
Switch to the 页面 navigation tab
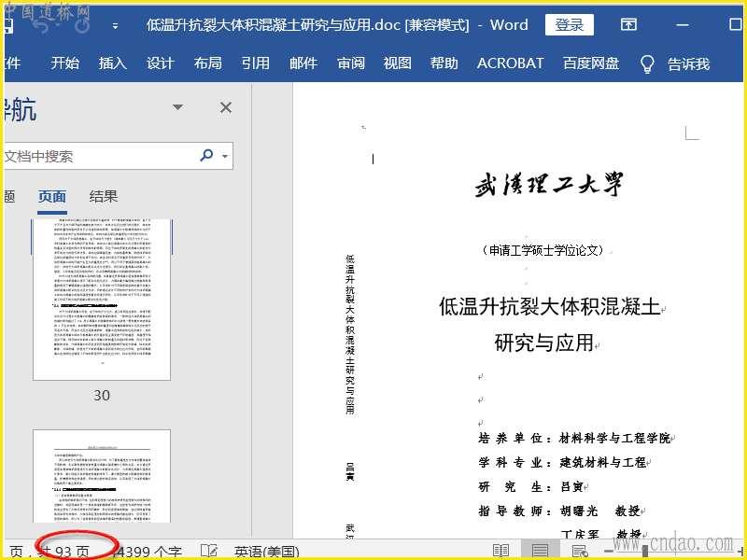click(x=52, y=196)
